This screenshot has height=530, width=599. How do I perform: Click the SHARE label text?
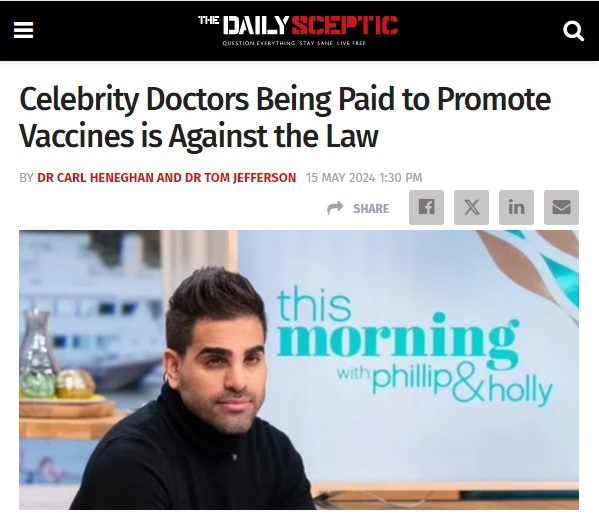pyautogui.click(x=371, y=209)
